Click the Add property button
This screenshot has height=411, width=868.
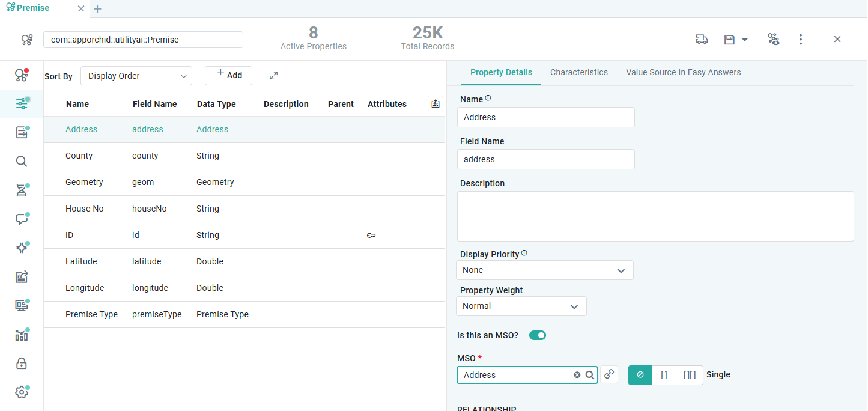coord(228,76)
